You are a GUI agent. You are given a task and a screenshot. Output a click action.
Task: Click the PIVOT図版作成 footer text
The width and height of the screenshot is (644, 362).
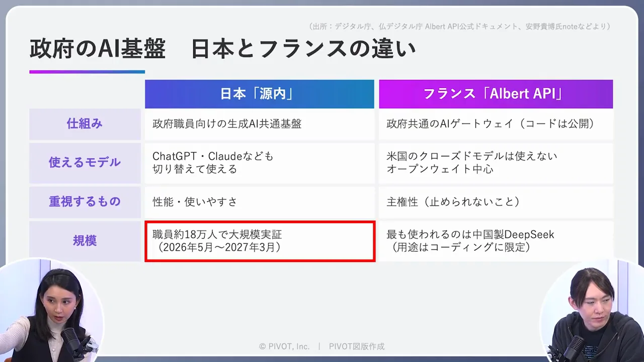pyautogui.click(x=357, y=346)
